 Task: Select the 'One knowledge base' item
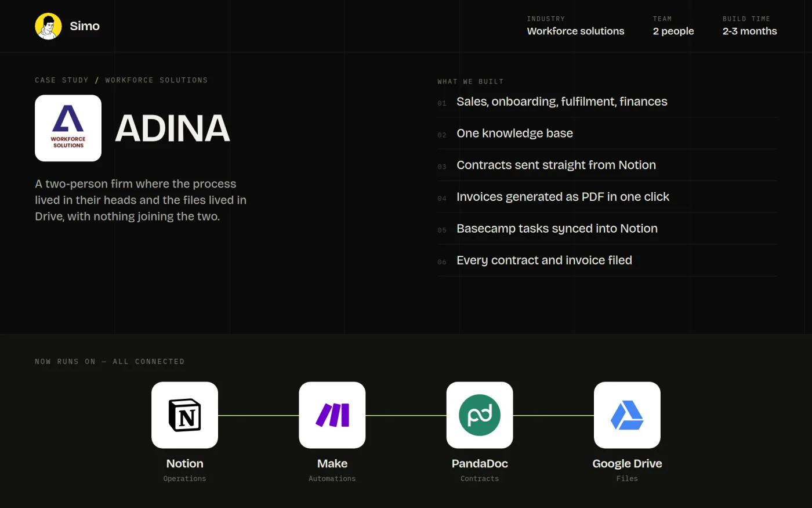pyautogui.click(x=607, y=134)
